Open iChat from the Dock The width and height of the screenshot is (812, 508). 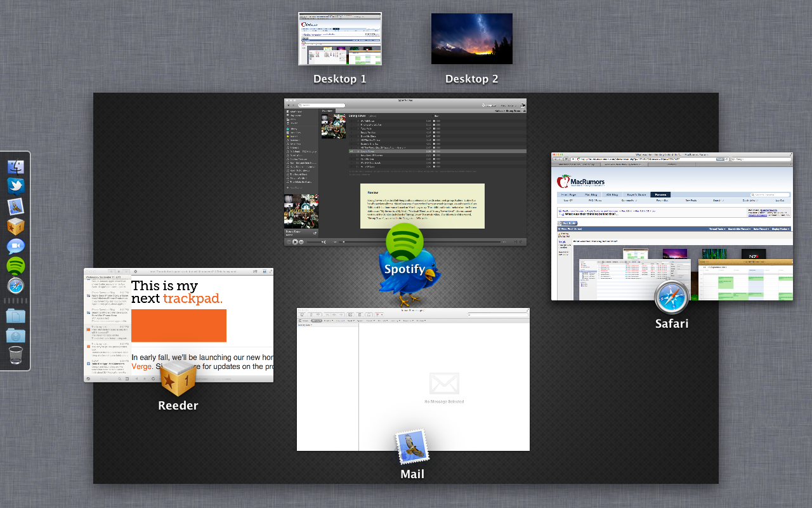(16, 246)
